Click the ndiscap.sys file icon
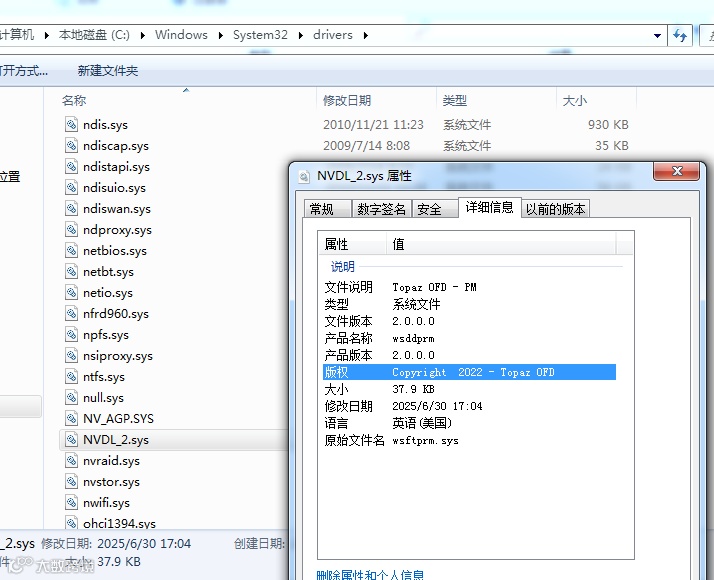The image size is (714, 580). [71, 145]
